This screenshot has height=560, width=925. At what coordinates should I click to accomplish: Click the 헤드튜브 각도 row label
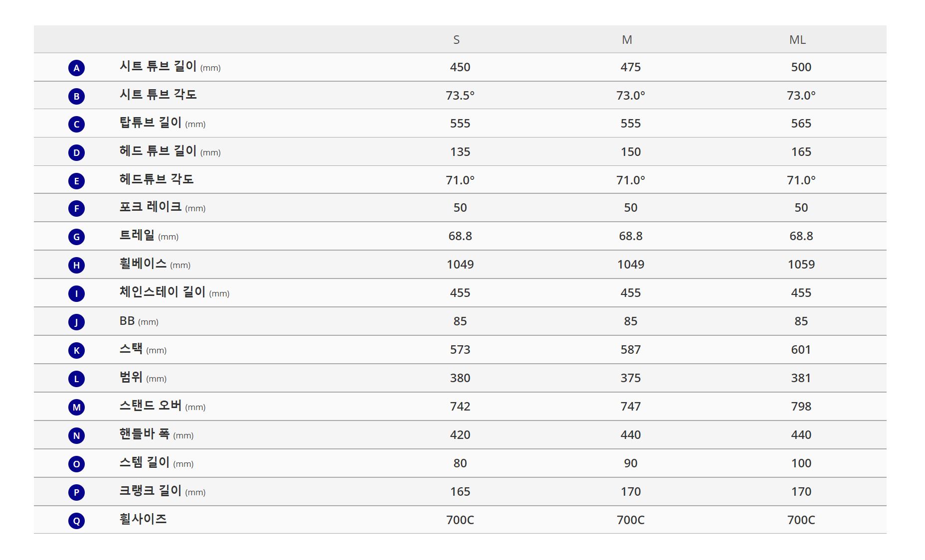click(x=157, y=179)
